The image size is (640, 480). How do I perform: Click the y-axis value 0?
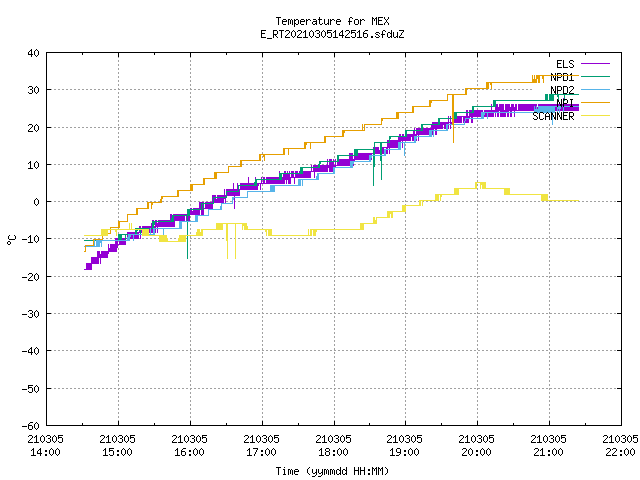[x=37, y=202]
